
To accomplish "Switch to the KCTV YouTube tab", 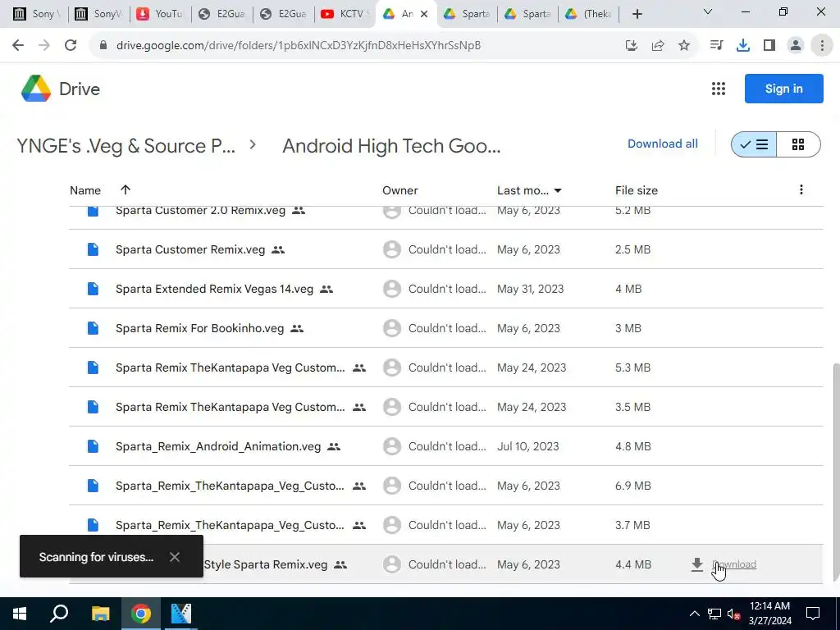I will coord(345,14).
